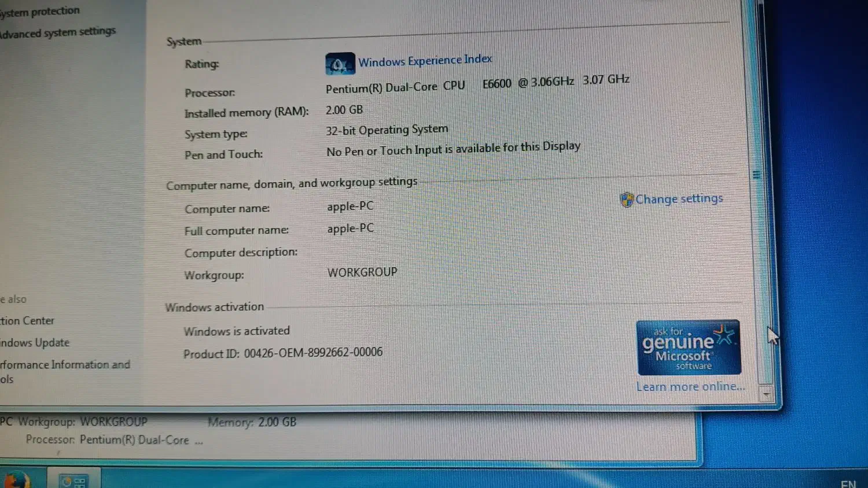Click the "Windows is activated" text
Image resolution: width=868 pixels, height=488 pixels.
pos(237,331)
